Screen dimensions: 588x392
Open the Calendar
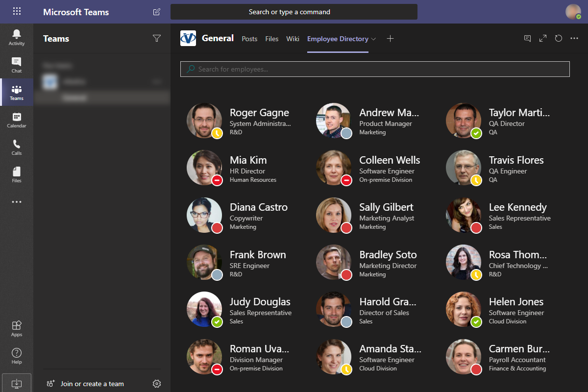(17, 119)
